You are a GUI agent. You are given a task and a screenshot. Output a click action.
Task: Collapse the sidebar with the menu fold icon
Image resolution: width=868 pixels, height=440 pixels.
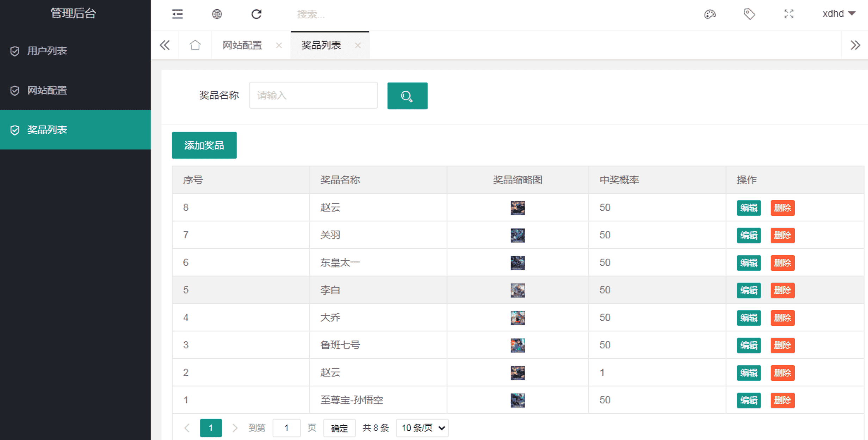(177, 14)
